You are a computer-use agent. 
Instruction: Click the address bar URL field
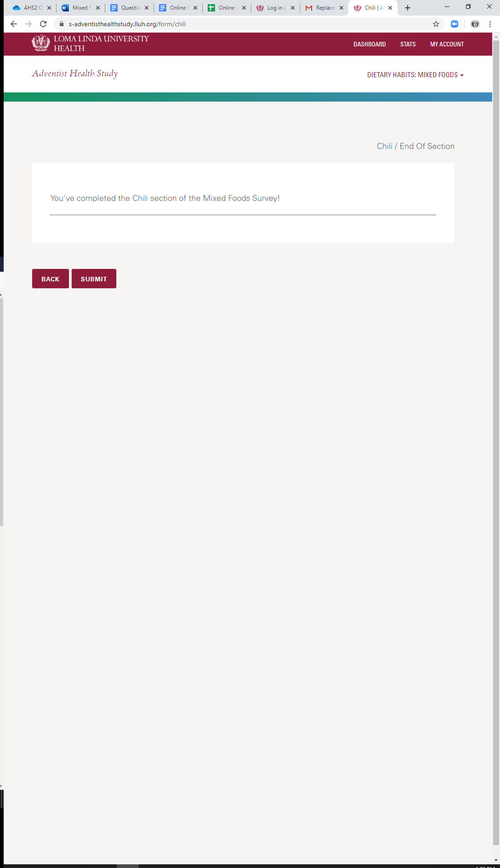pos(248,24)
